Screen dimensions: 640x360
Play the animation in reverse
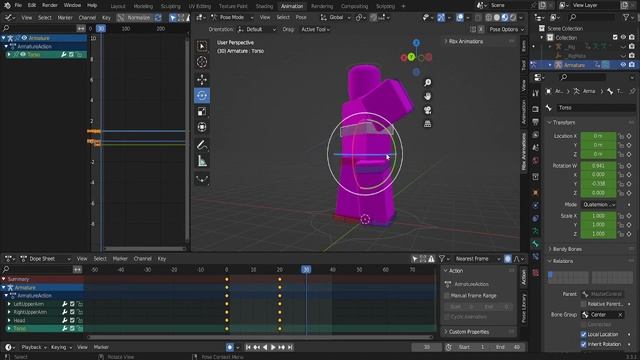tap(265, 347)
